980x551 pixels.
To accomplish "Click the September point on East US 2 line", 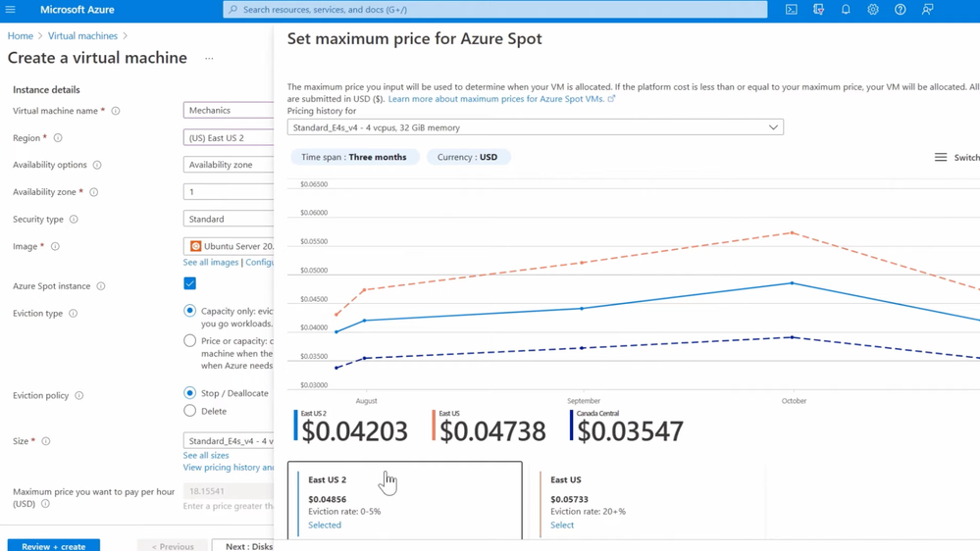I will [x=582, y=309].
